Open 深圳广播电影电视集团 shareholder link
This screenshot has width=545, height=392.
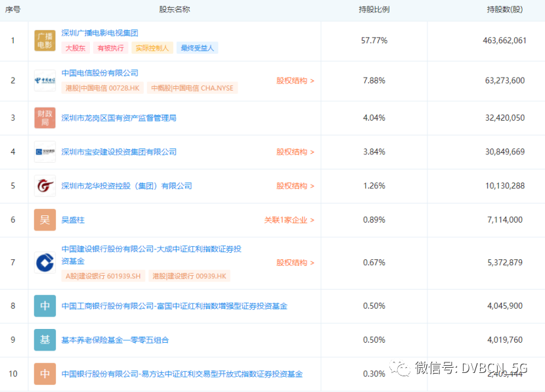click(x=100, y=33)
